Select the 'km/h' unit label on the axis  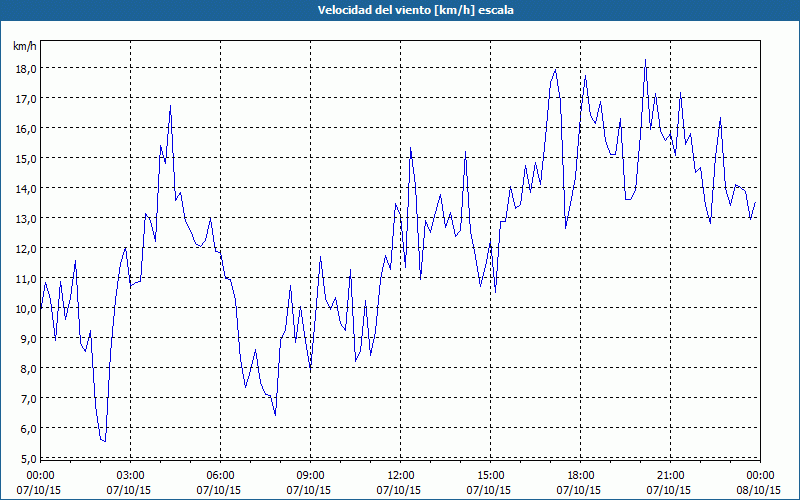pos(25,46)
